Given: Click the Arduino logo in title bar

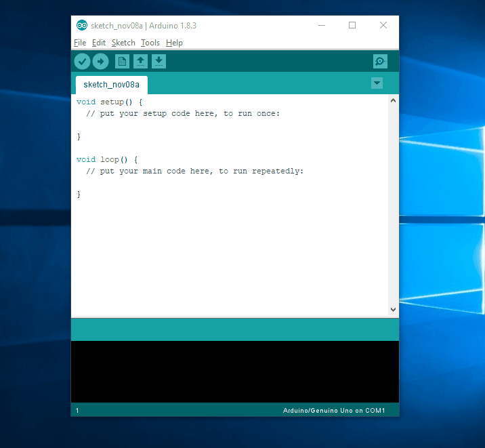Looking at the screenshot, I should 82,25.
